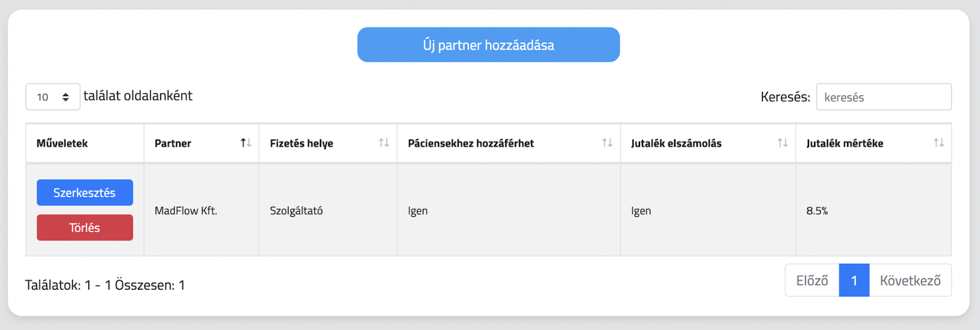Screen dimensions: 980x330
Task: Go to next page with Következő
Action: (910, 280)
